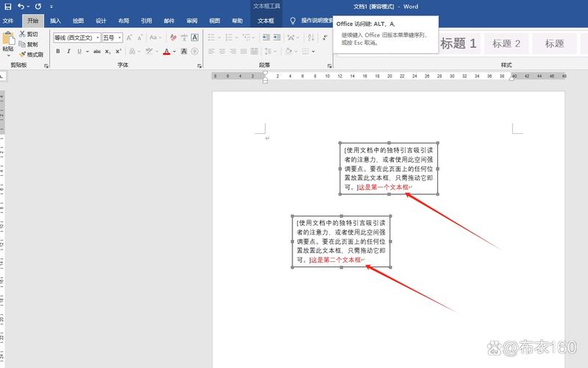588x368 pixels.
Task: Toggle center text alignment
Action: 223,51
